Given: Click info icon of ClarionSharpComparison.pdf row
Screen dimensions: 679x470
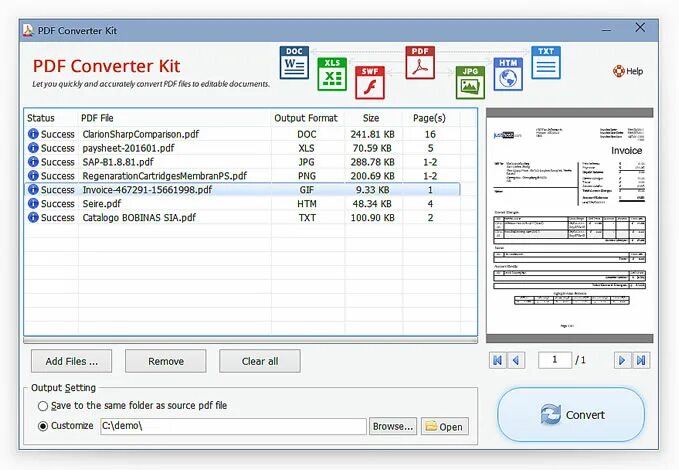Looking at the screenshot, I should 33,134.
